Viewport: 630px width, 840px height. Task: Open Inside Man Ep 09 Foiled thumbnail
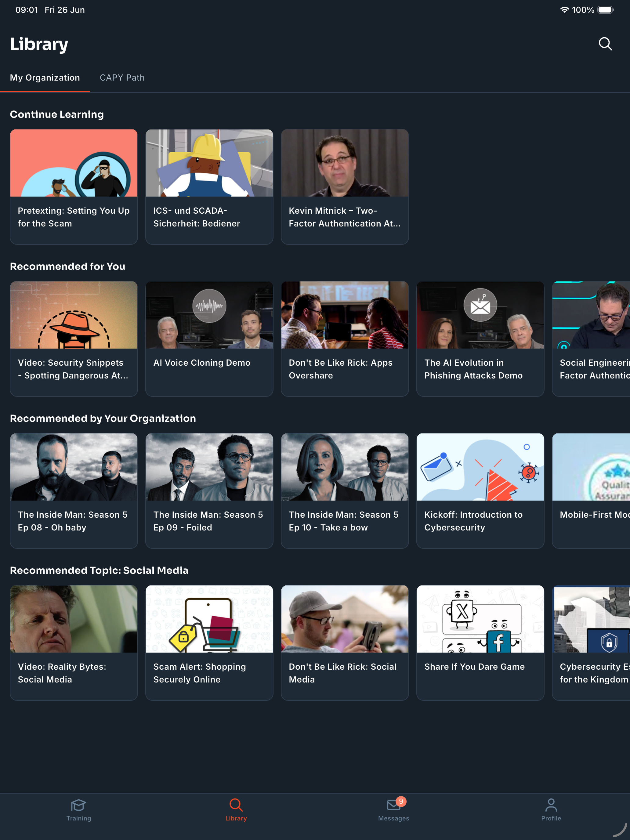click(209, 467)
